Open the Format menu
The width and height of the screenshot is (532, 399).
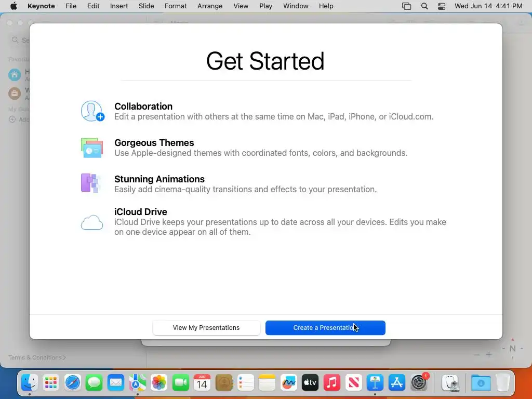pyautogui.click(x=176, y=6)
